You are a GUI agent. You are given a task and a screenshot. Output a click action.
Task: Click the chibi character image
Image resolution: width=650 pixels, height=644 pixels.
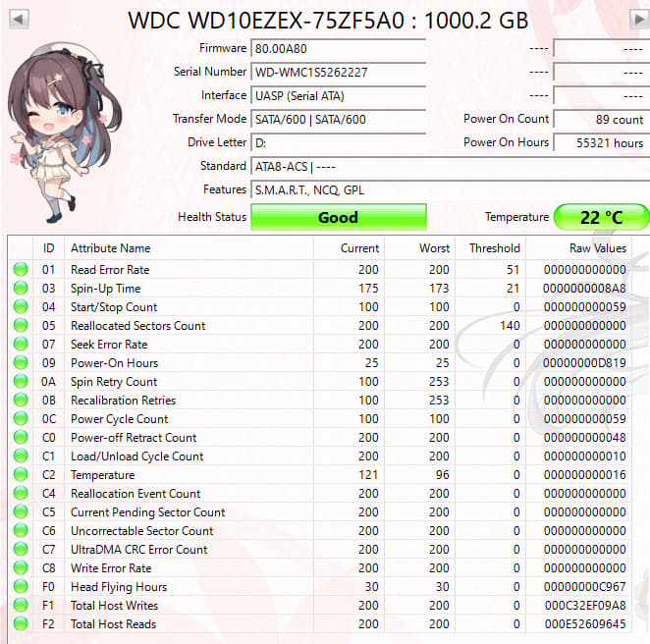coord(63,131)
